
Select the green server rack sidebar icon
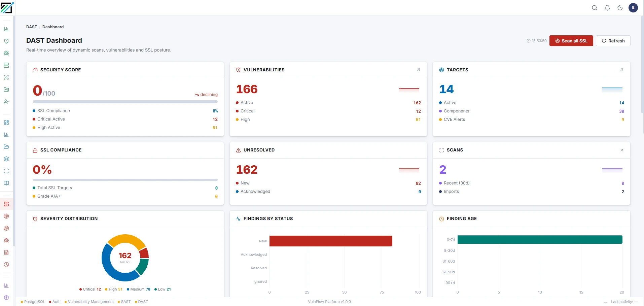(6, 65)
